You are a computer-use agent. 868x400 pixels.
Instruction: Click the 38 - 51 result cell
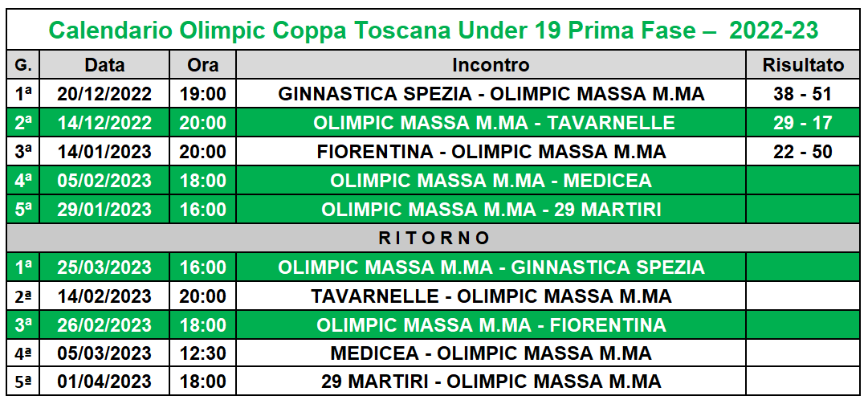coord(803,94)
